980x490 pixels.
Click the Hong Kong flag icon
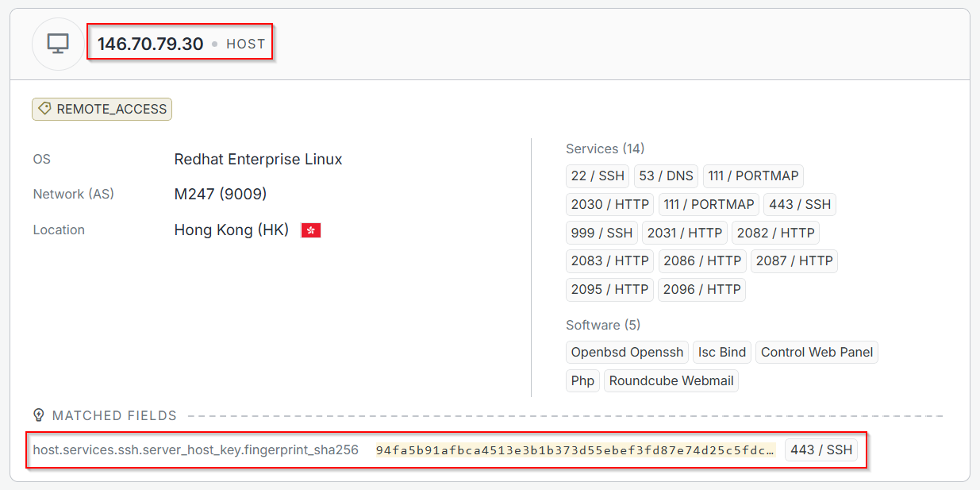coord(311,230)
